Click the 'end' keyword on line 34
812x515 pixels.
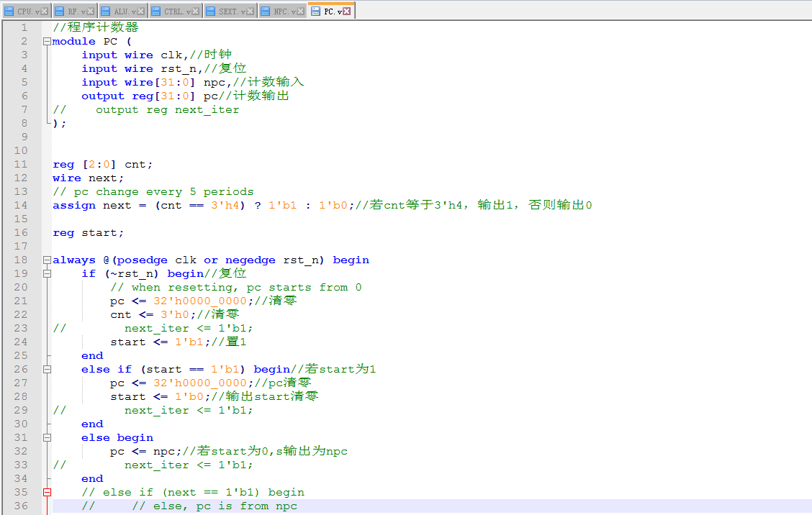pos(92,479)
